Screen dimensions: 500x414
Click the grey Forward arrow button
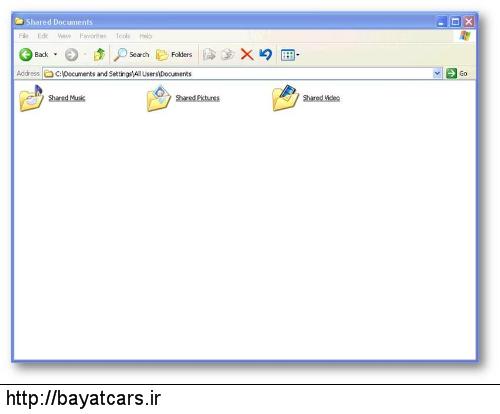click(71, 55)
